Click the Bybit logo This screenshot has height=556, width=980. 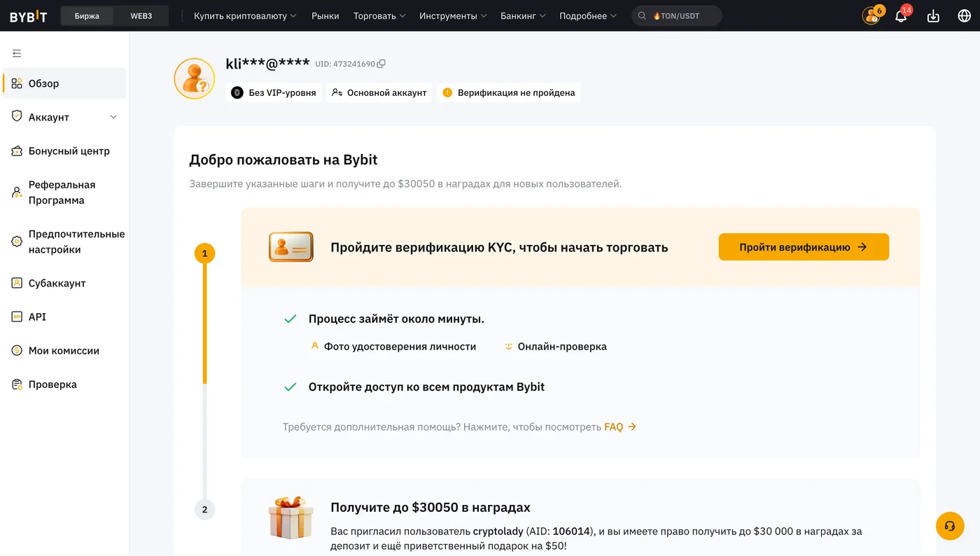click(x=28, y=16)
